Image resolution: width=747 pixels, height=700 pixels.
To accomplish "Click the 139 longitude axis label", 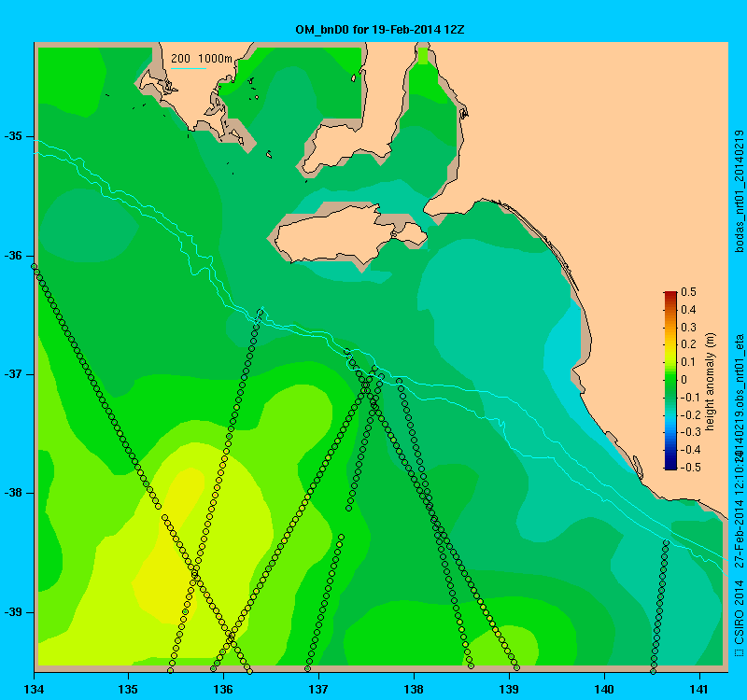I will (x=509, y=689).
